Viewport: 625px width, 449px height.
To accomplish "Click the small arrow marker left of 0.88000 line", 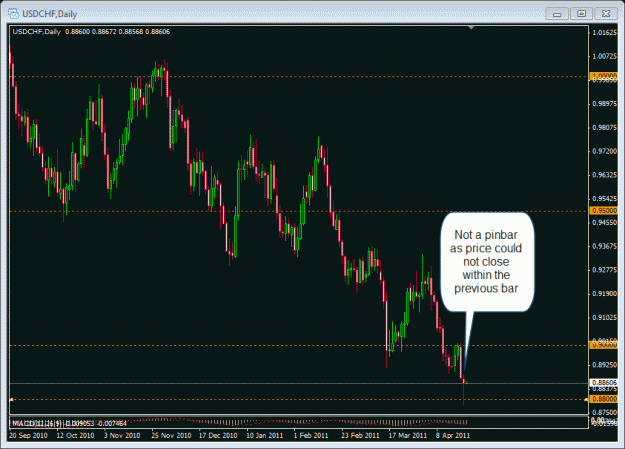I will point(12,399).
